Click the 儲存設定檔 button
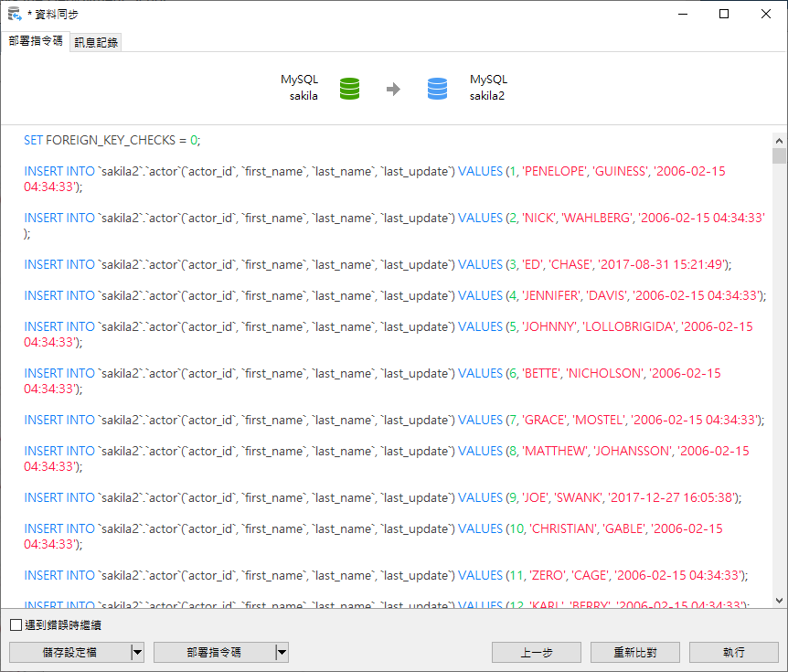 tap(69, 652)
